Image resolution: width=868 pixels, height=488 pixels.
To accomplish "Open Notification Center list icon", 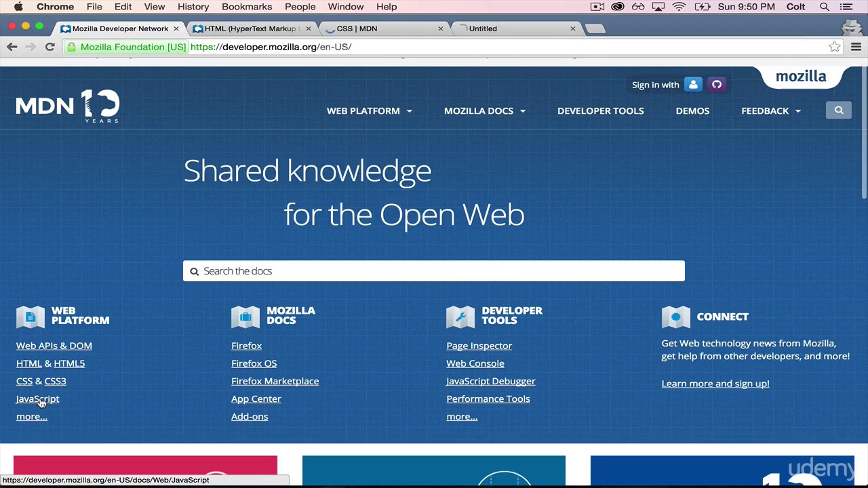I will pyautogui.click(x=846, y=7).
